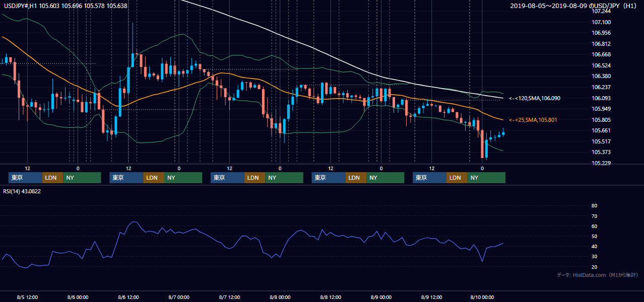This screenshot has height=302, width=644.
Task: Click the 106.380 price axis label
Action: point(601,76)
